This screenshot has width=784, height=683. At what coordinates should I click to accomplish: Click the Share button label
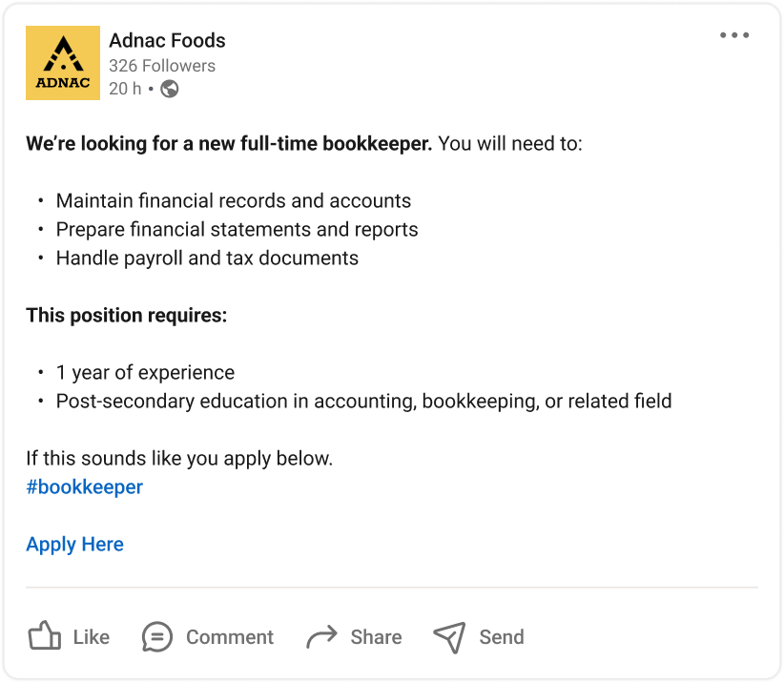376,637
